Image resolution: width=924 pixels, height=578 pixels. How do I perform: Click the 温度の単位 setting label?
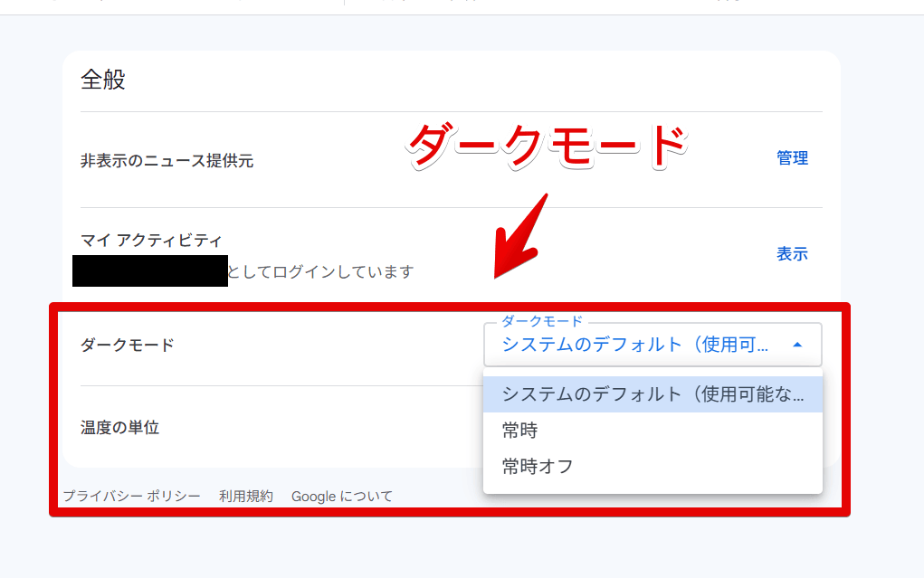tap(119, 427)
